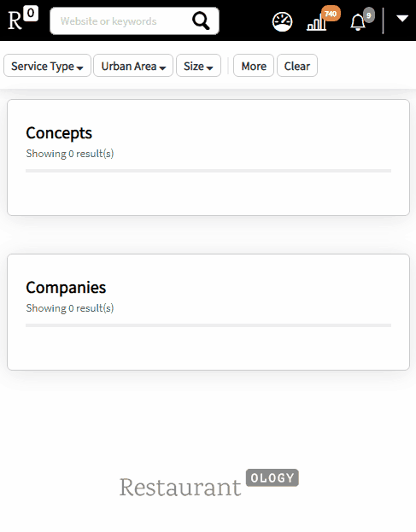Open the notifications bell icon

358,23
